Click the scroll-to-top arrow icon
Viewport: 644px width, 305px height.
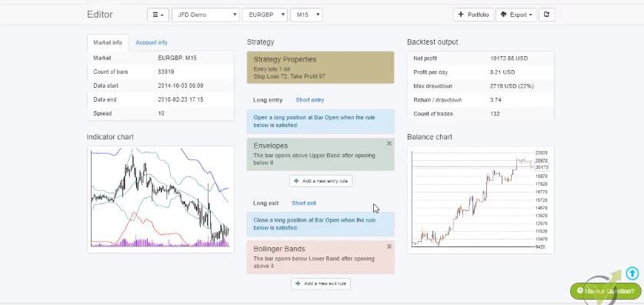click(632, 273)
